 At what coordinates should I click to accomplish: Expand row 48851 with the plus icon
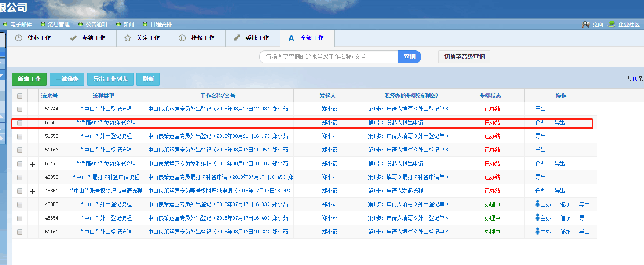coord(33,191)
